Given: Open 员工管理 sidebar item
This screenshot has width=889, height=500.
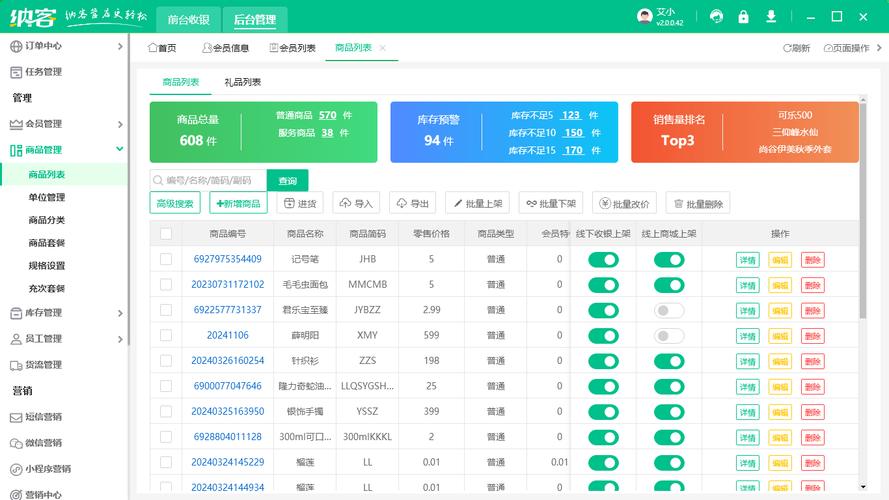Looking at the screenshot, I should pyautogui.click(x=64, y=339).
